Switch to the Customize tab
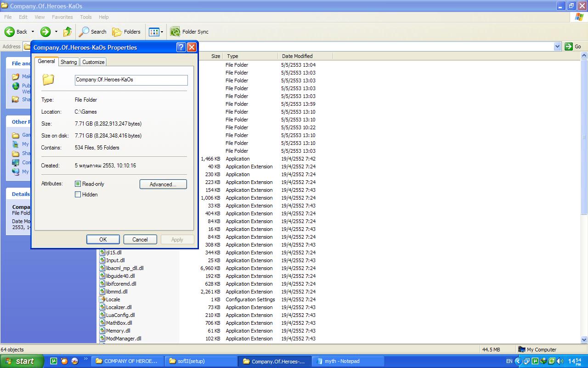Screen dimensions: 588x368 (x=93, y=62)
